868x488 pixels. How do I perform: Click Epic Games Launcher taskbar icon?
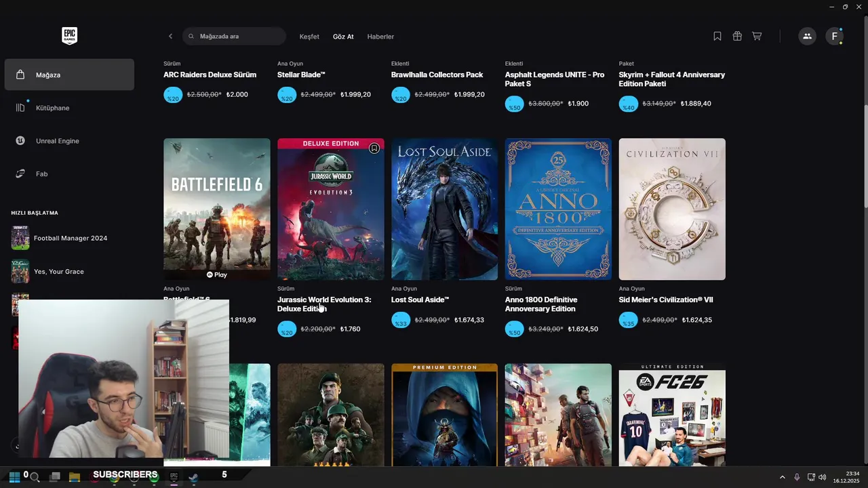point(174,477)
